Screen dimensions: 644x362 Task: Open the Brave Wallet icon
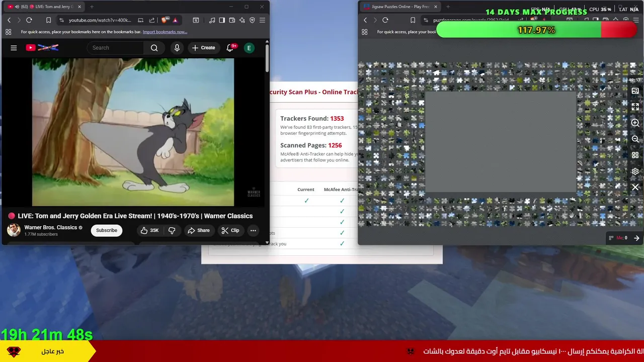click(x=232, y=20)
